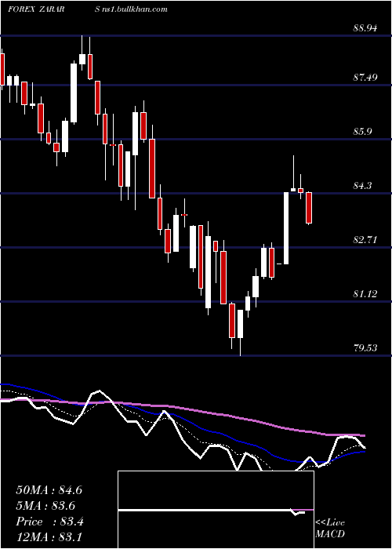Click the Price : 83.4 readout

point(49,522)
